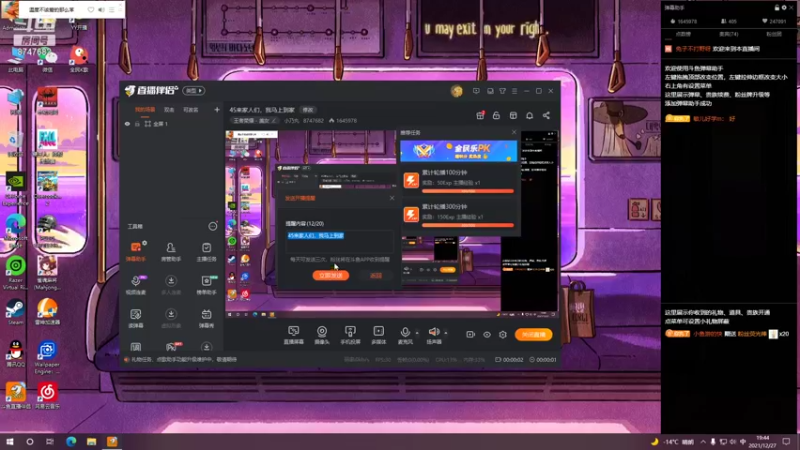Toggle visibility eye of 全屏 1 source

[x=128, y=124]
